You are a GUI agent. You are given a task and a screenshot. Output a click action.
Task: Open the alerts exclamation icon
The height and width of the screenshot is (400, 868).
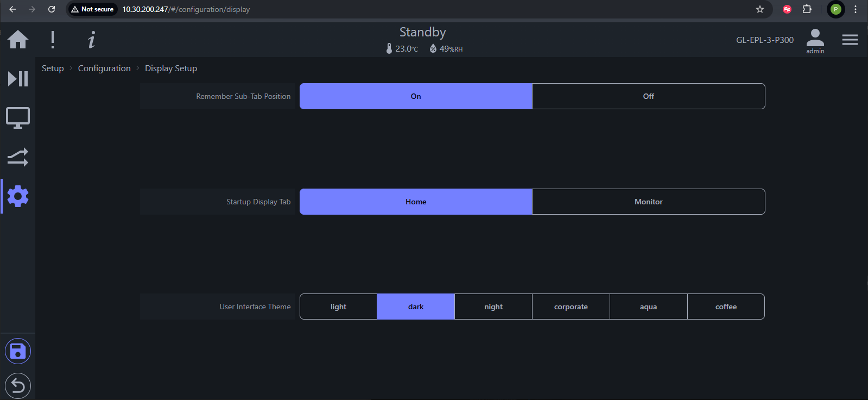pos(53,40)
